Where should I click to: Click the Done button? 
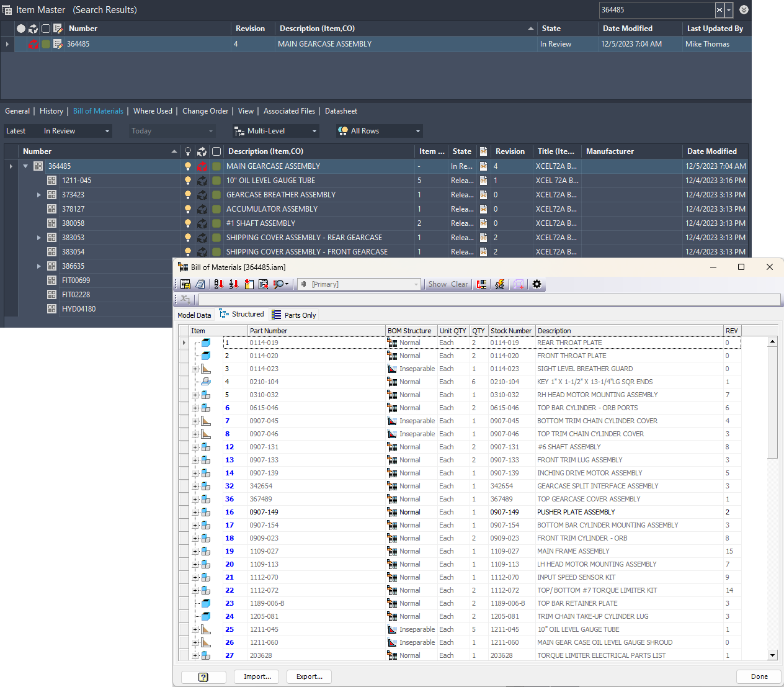click(759, 676)
